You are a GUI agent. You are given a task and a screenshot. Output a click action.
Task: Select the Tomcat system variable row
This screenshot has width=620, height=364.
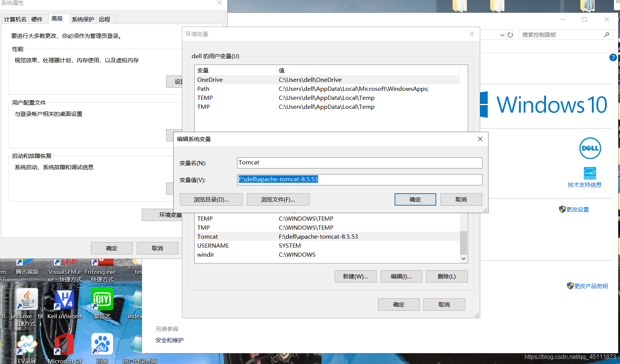click(327, 236)
